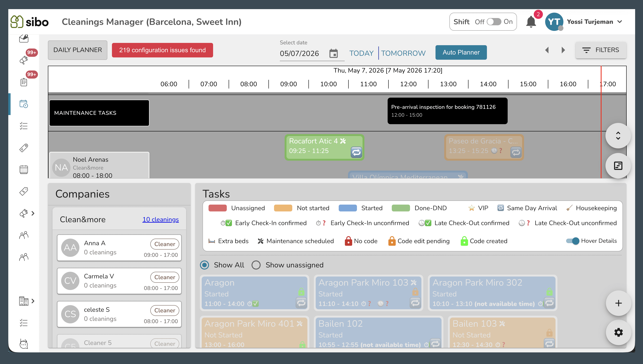Toggle the Hover Details switch
Image resolution: width=643 pixels, height=364 pixels.
tap(573, 241)
